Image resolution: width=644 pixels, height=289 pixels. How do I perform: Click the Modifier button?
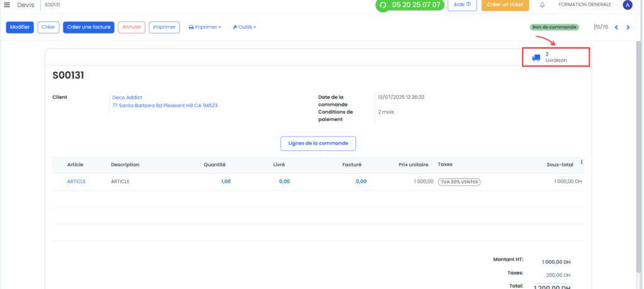click(x=19, y=27)
